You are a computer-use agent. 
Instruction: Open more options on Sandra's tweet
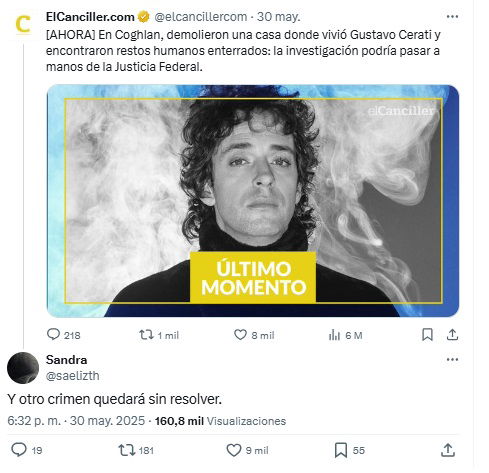452,359
